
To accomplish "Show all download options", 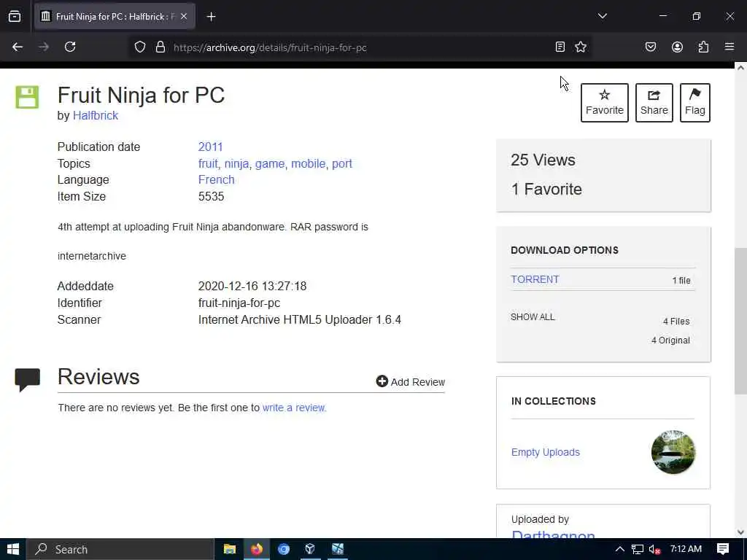I will pyautogui.click(x=533, y=317).
